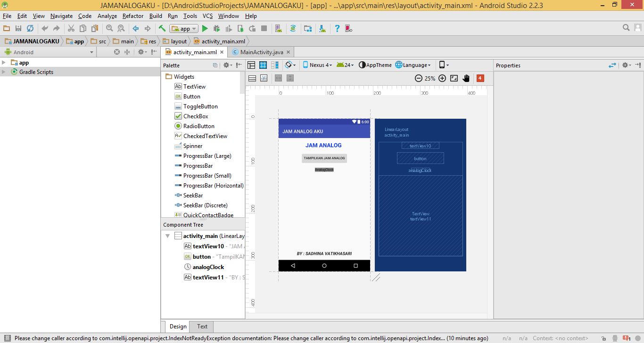Open the AVD Manager from the toolbar
Image resolution: width=644 pixels, height=343 pixels.
pos(279,28)
